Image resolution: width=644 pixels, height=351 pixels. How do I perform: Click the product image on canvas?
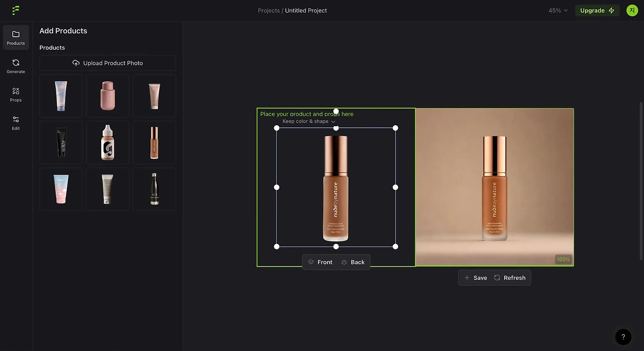(x=336, y=188)
